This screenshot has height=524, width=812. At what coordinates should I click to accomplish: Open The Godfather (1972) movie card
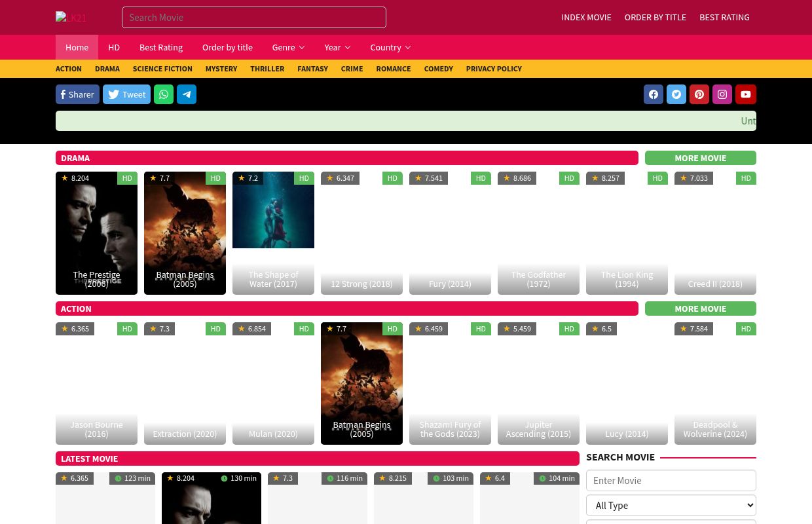tap(538, 233)
